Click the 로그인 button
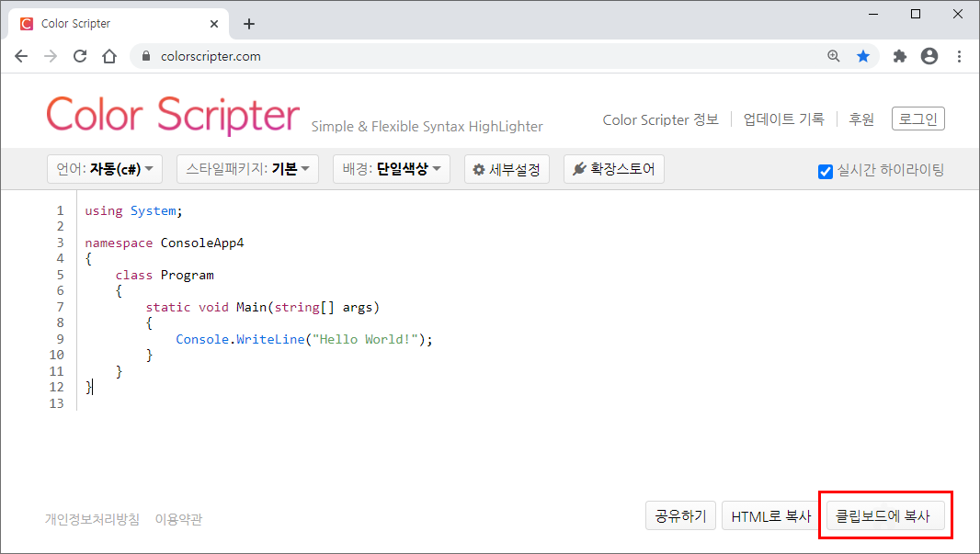This screenshot has height=554, width=980. tap(918, 119)
